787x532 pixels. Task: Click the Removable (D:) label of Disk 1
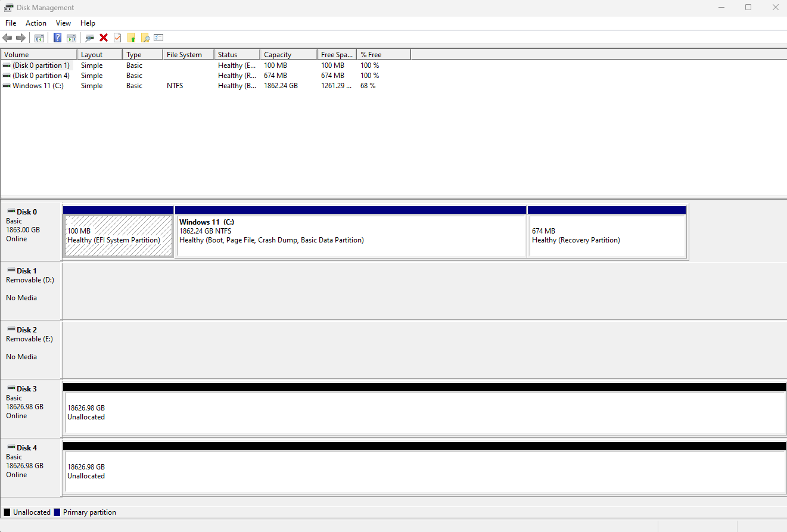point(30,280)
